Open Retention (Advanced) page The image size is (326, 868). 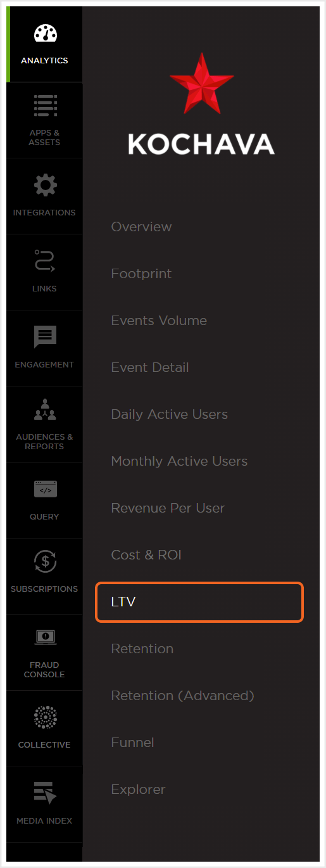182,696
